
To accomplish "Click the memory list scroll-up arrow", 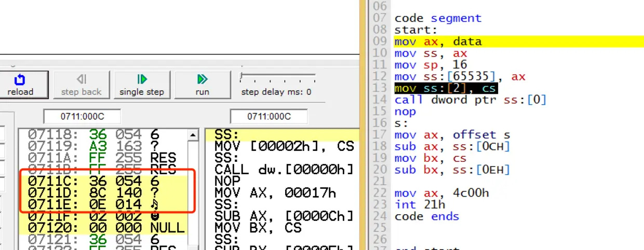I will 193,135.
